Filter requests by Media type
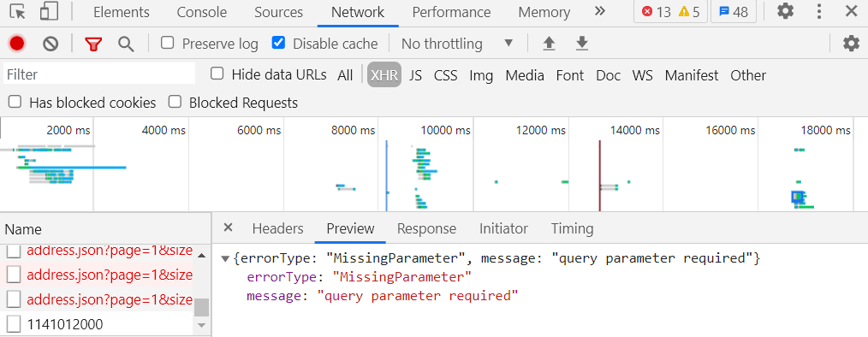868x337 pixels. (x=525, y=75)
